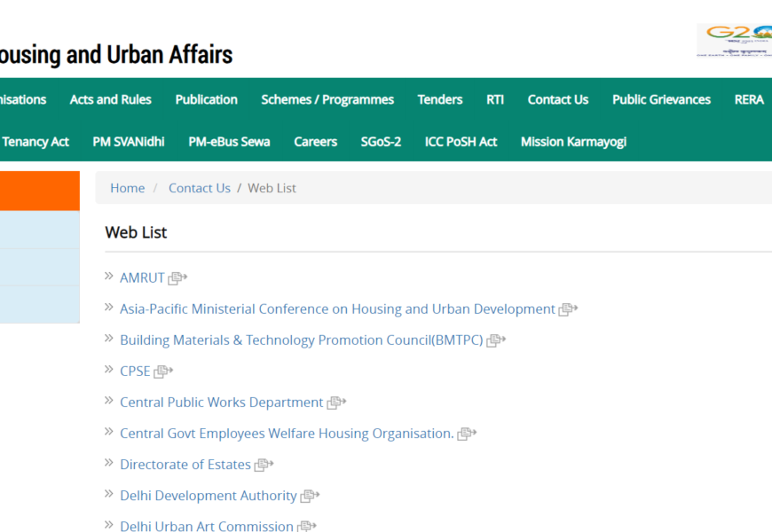Screen dimensions: 772x532
Task: Open the Directorate of Estates link
Action: pyautogui.click(x=185, y=465)
